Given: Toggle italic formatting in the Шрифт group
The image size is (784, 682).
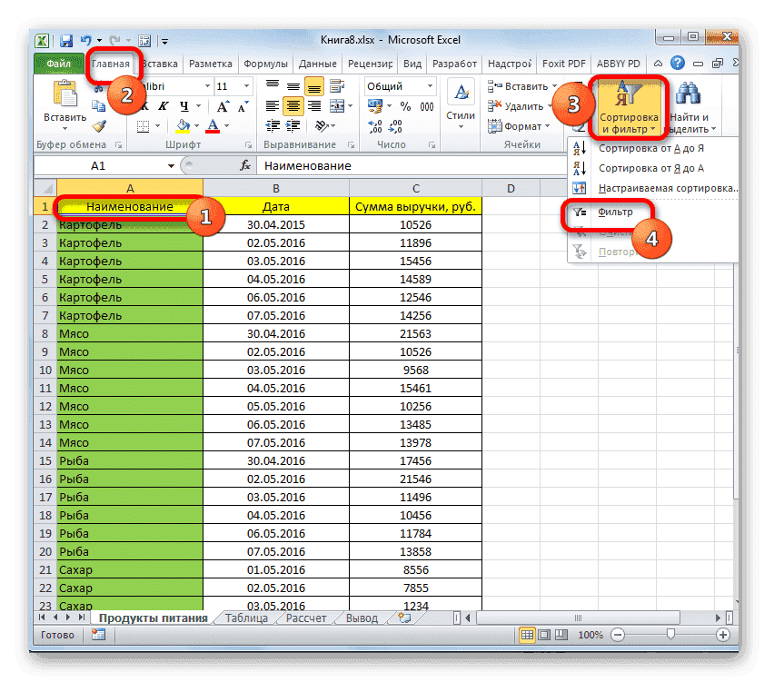Looking at the screenshot, I should [x=164, y=105].
